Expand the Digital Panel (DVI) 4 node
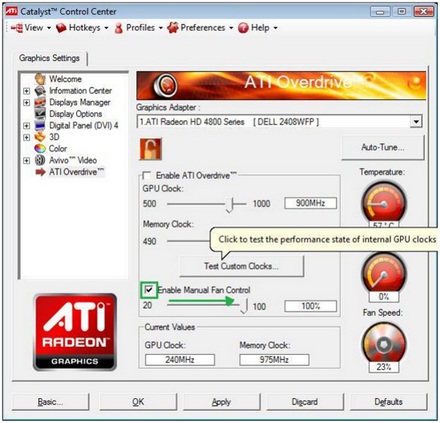The height and width of the screenshot is (423, 440). click(x=27, y=126)
